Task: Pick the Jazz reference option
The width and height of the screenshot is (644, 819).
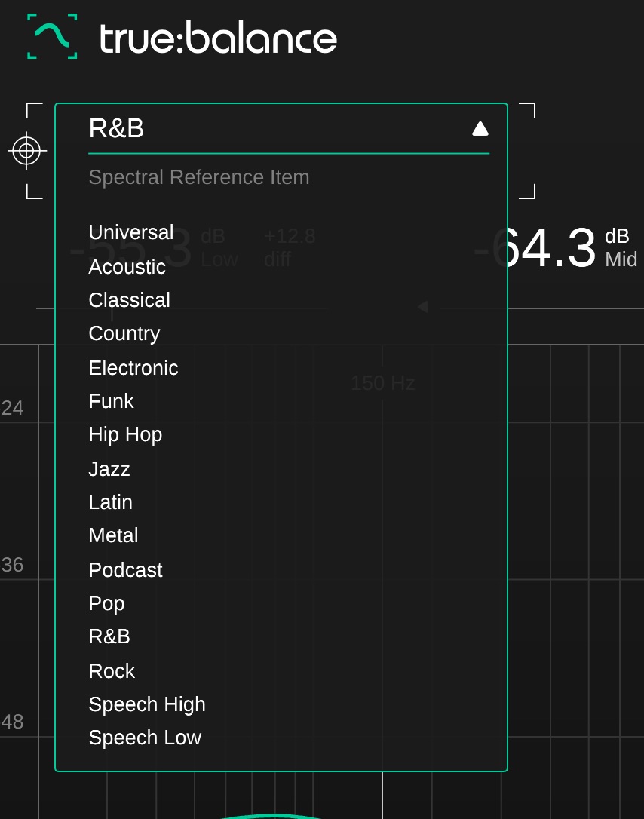Action: click(109, 469)
